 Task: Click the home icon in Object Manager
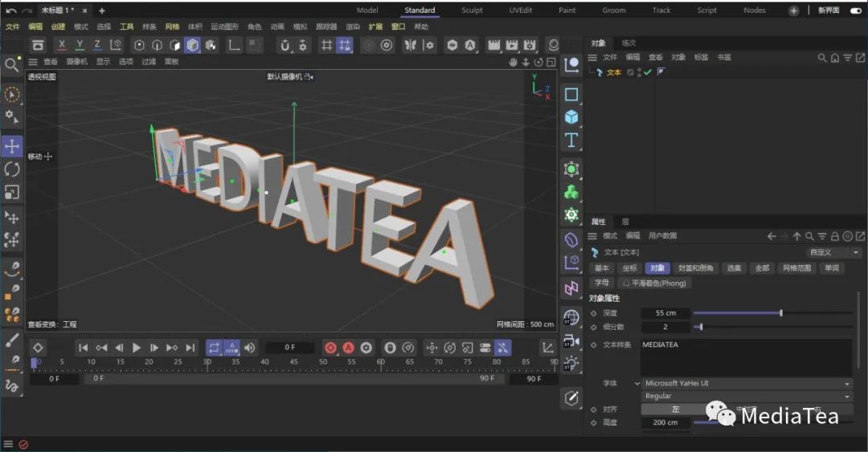pos(835,58)
